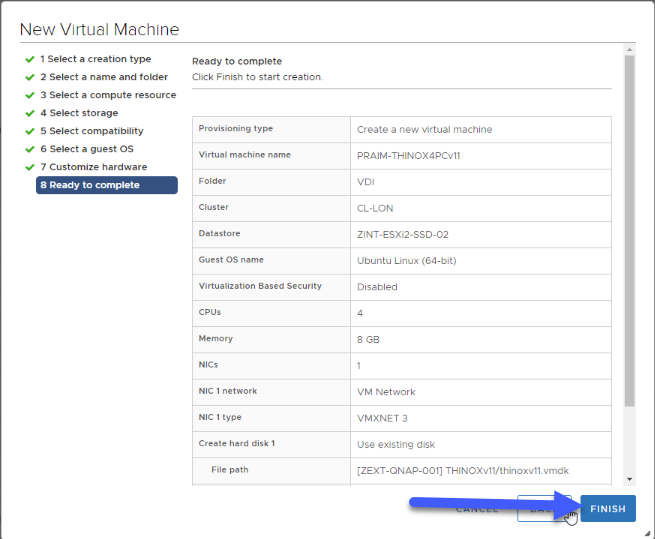Viewport: 655px width, 539px height.
Task: Click the green check beside Customize hardware
Action: pyautogui.click(x=30, y=167)
